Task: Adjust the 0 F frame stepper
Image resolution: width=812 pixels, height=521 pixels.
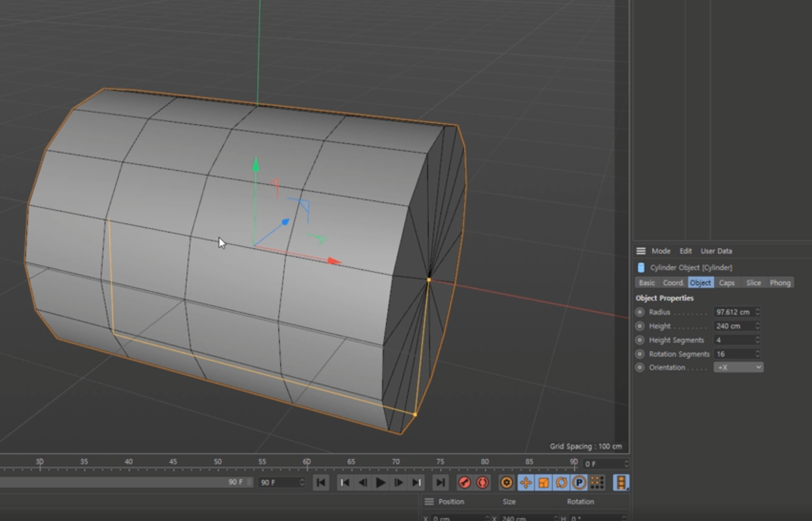Action: [626, 464]
